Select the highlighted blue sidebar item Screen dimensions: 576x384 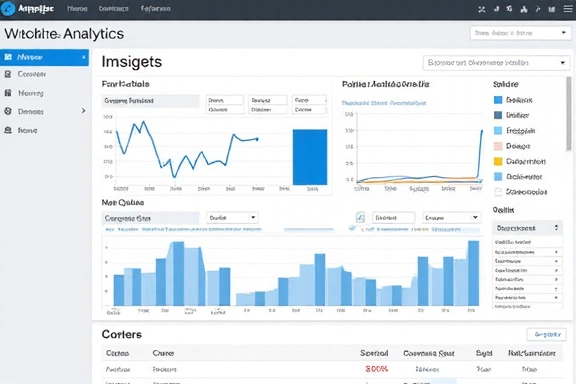pos(44,57)
